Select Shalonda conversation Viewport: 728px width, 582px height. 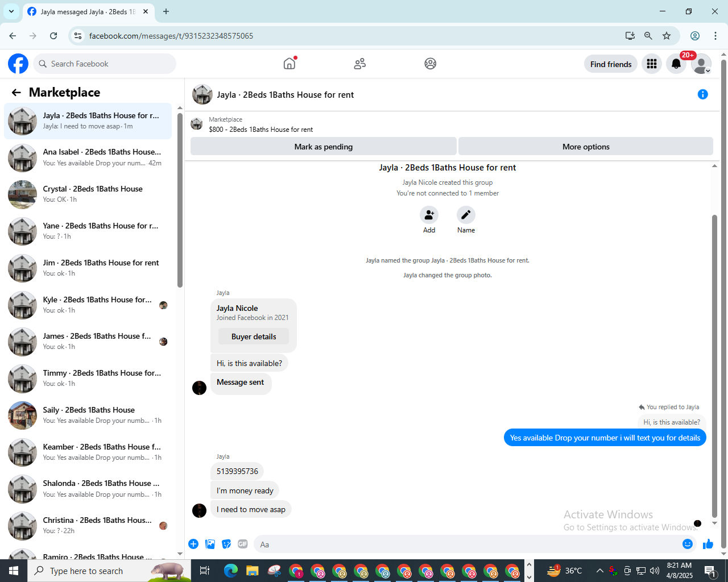point(88,489)
